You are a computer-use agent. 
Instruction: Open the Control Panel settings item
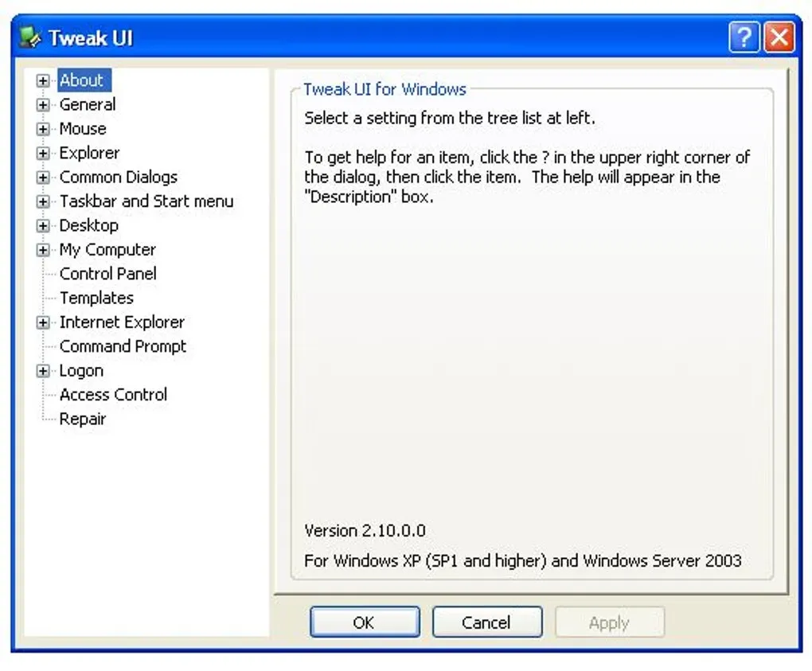(x=107, y=274)
